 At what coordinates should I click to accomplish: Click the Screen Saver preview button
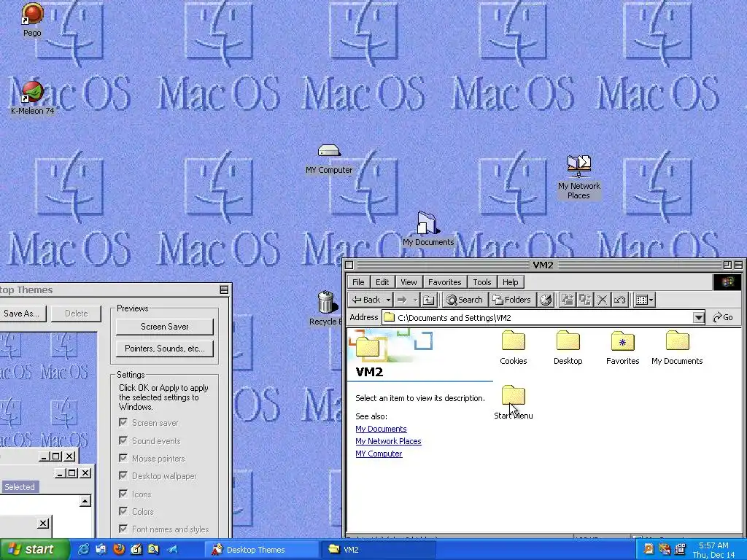point(164,327)
